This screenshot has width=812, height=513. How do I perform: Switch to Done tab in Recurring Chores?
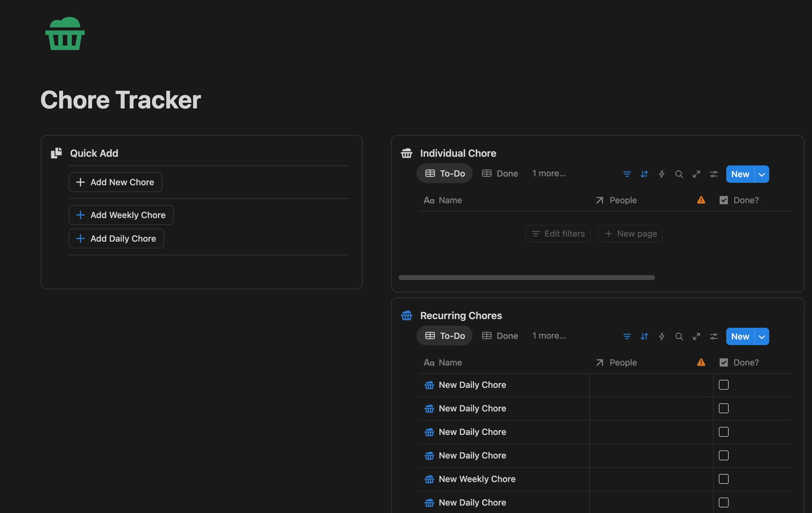tap(500, 335)
